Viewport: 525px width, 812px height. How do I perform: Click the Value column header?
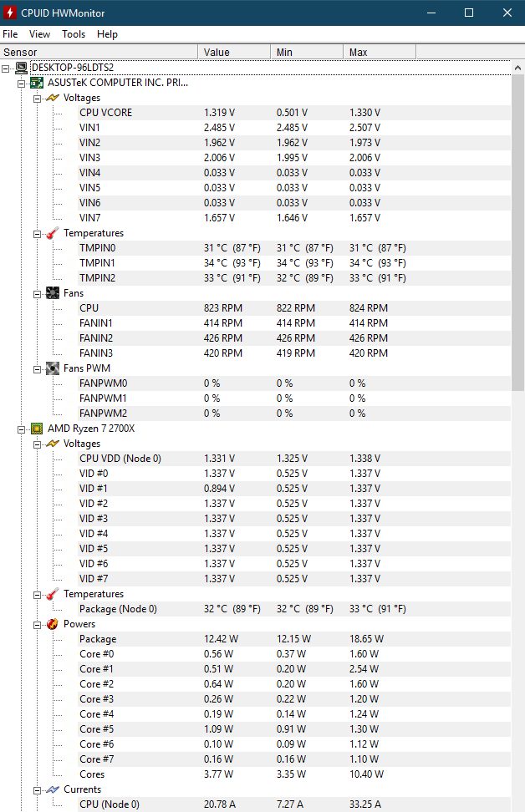tap(234, 53)
